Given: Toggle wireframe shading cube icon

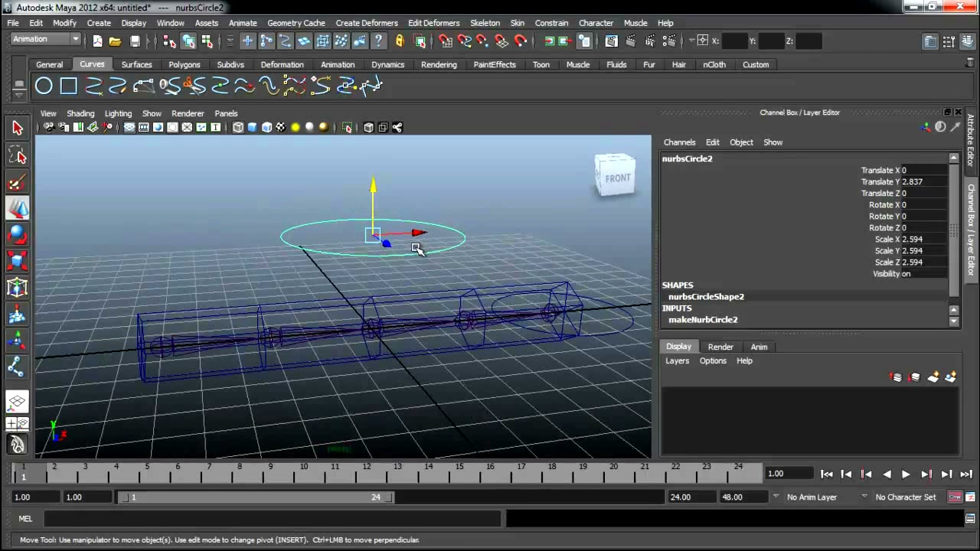Looking at the screenshot, I should tap(238, 128).
